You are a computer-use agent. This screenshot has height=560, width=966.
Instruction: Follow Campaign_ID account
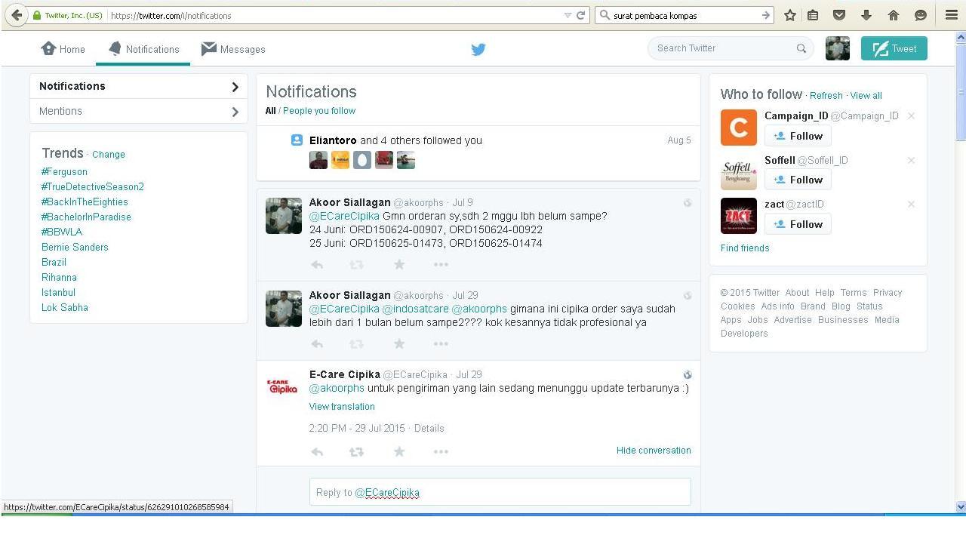pos(798,136)
